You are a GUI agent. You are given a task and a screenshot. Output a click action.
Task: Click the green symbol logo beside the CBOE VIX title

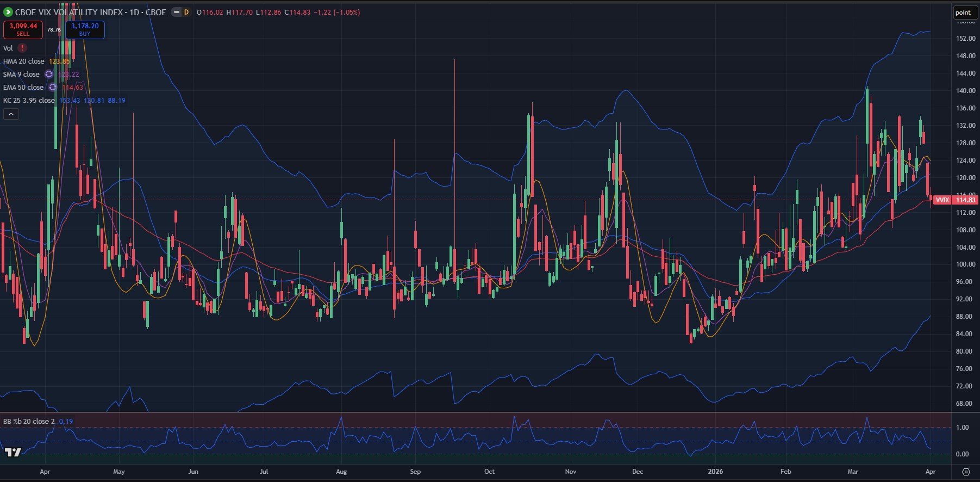click(8, 12)
